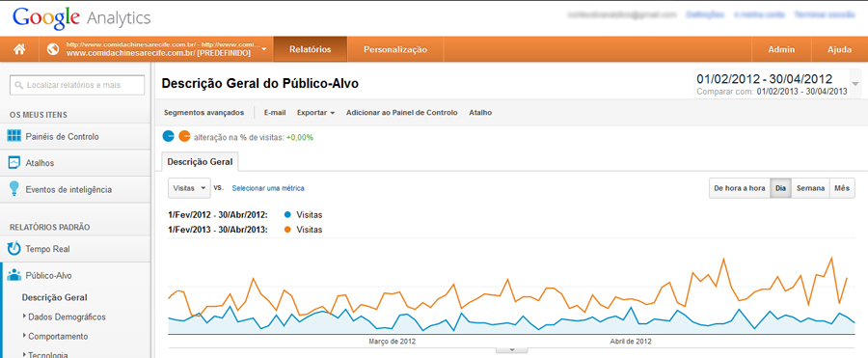
Task: Open the Relatórios tab
Action: pyautogui.click(x=310, y=49)
